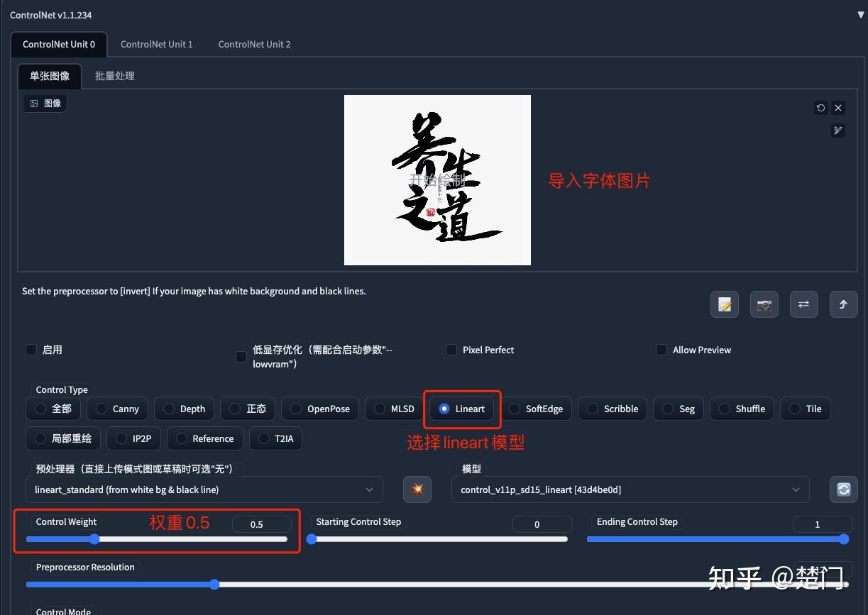This screenshot has width=868, height=615.
Task: Choose OpenPose control type
Action: pyautogui.click(x=320, y=409)
